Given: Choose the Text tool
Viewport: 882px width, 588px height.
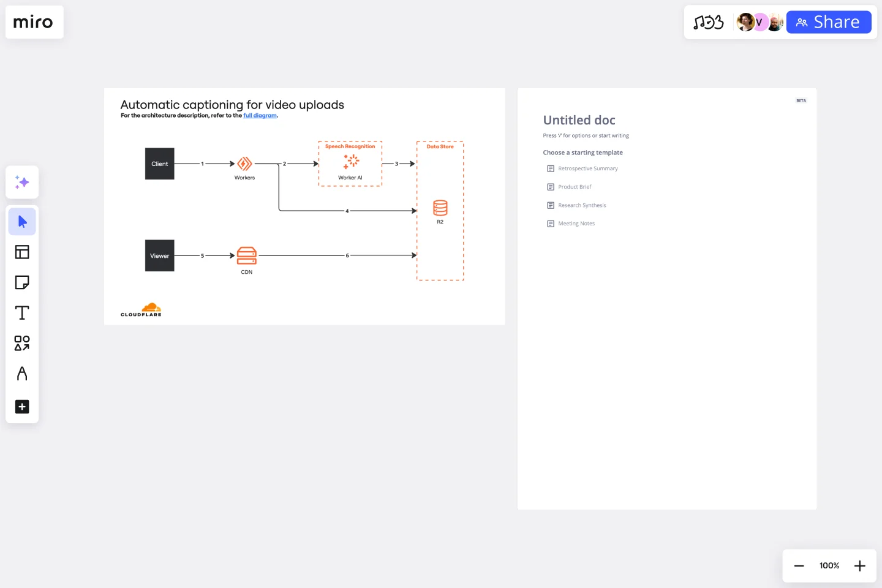Looking at the screenshot, I should pos(22,313).
